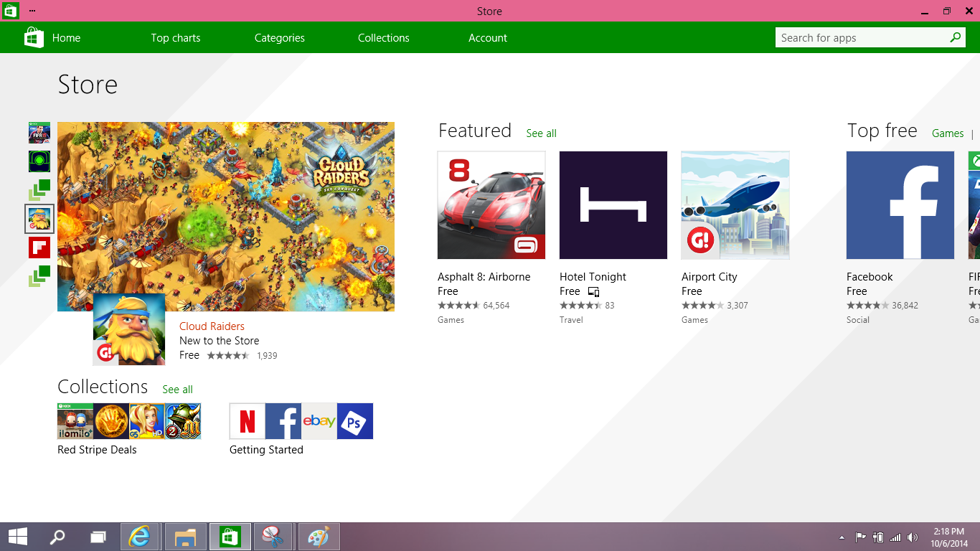
Task: Open See all for Collections
Action: (x=177, y=390)
